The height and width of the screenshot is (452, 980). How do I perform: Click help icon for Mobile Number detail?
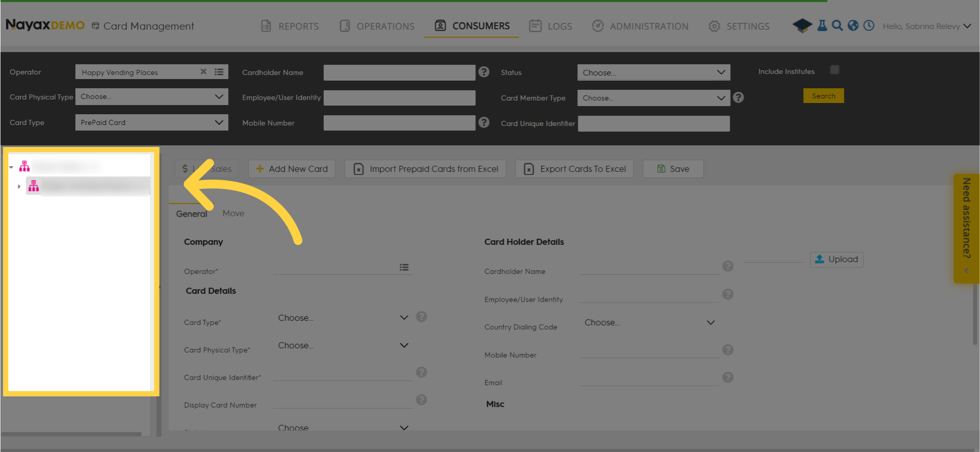728,350
